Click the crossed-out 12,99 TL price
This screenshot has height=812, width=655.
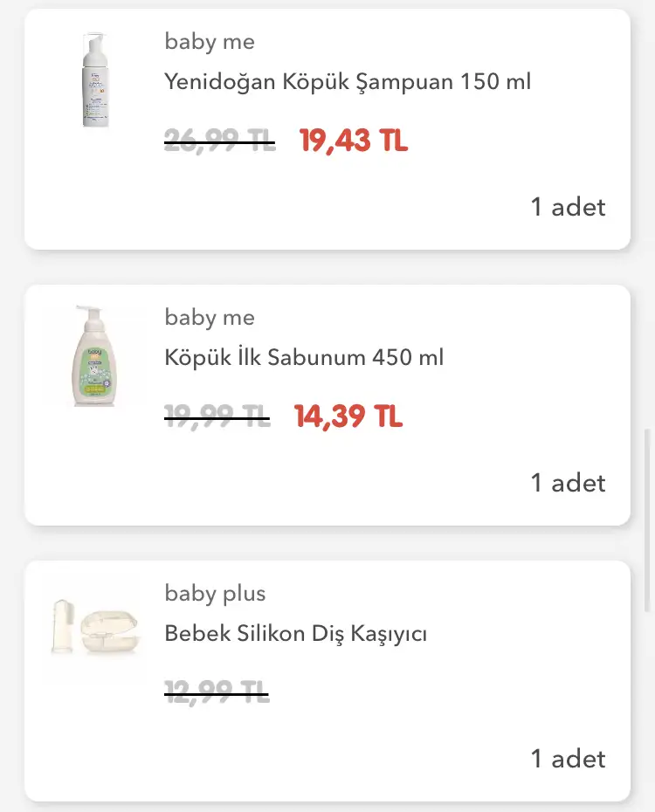217,694
